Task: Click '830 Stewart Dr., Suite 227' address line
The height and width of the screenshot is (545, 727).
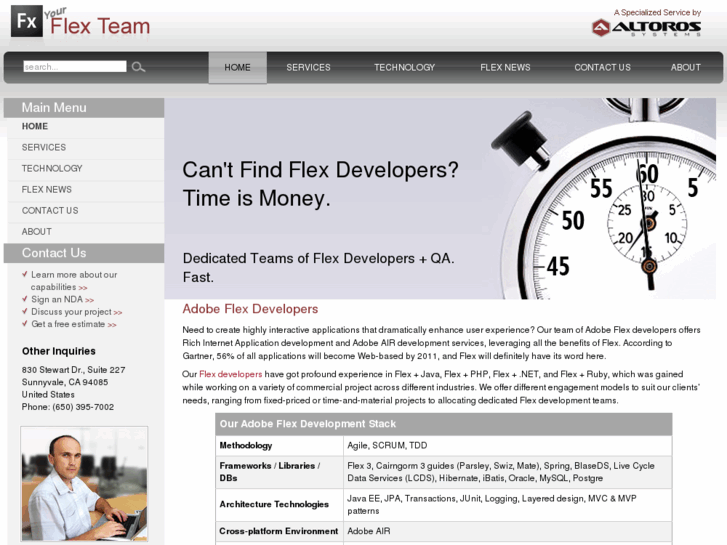Action: click(x=73, y=370)
